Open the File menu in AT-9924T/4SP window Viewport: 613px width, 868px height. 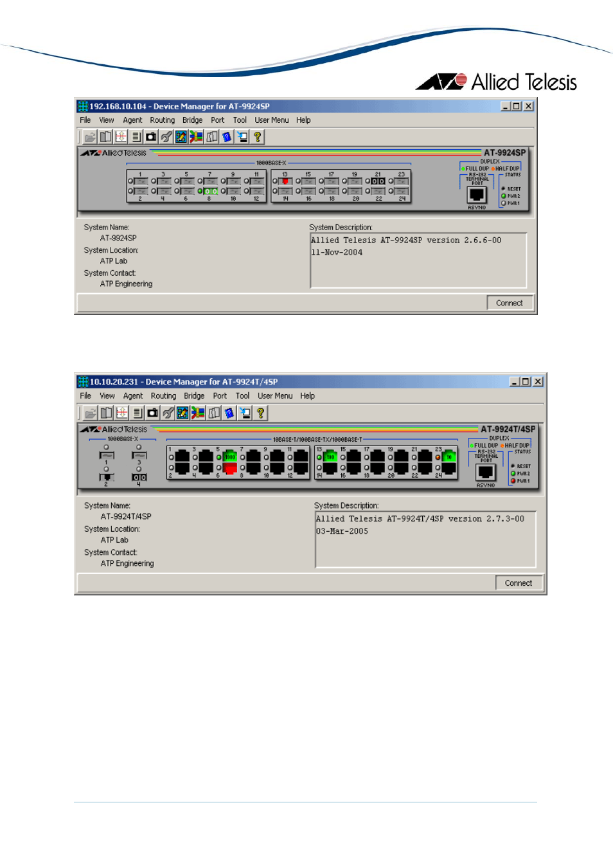pyautogui.click(x=85, y=396)
